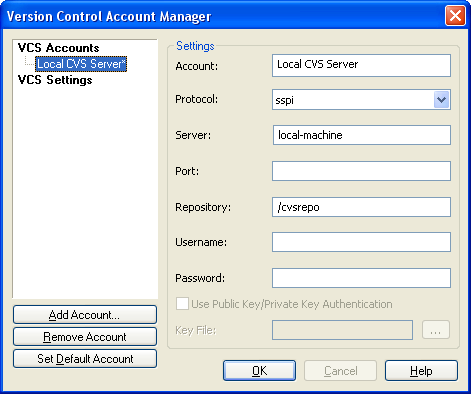Click the empty Password input field
This screenshot has width=471, height=394.
pos(361,278)
